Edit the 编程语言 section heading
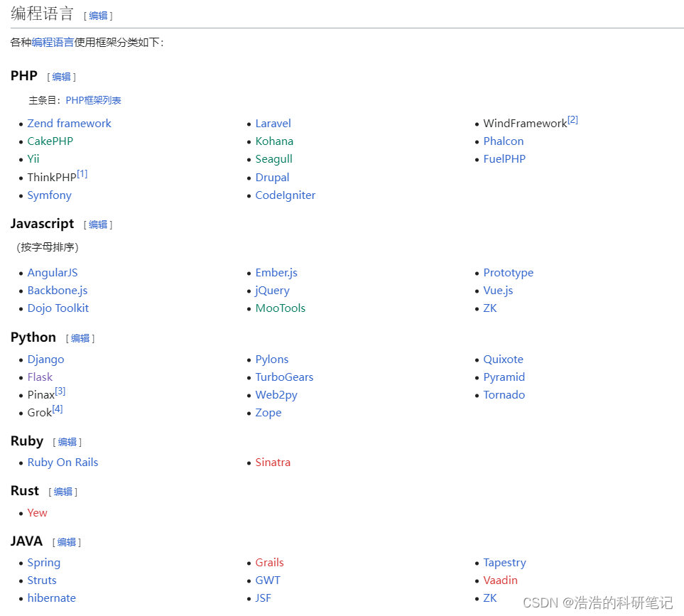The image size is (684, 616). point(98,16)
